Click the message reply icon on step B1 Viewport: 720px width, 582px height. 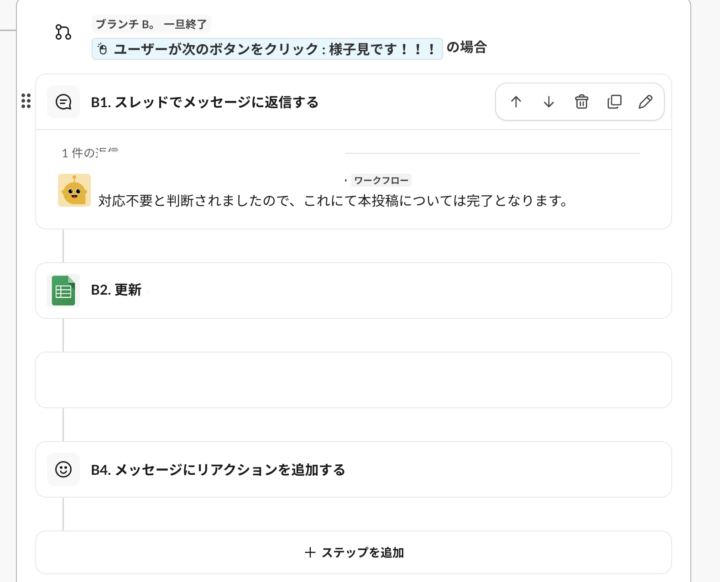click(x=63, y=102)
